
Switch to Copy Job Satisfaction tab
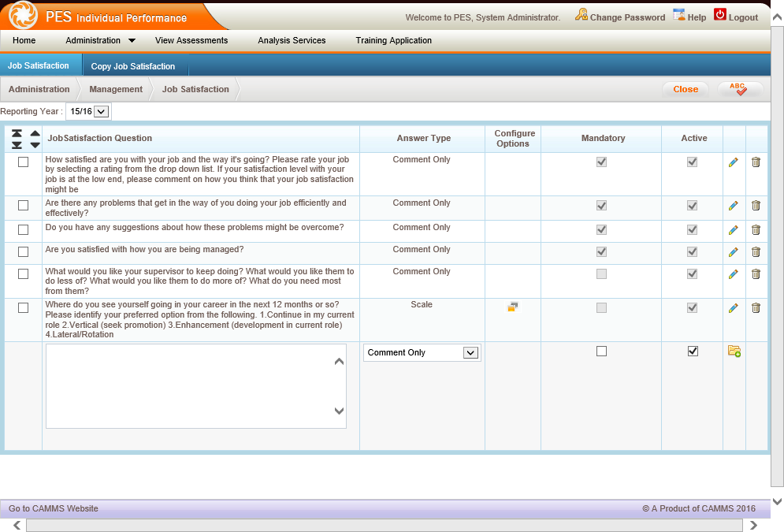coord(133,66)
